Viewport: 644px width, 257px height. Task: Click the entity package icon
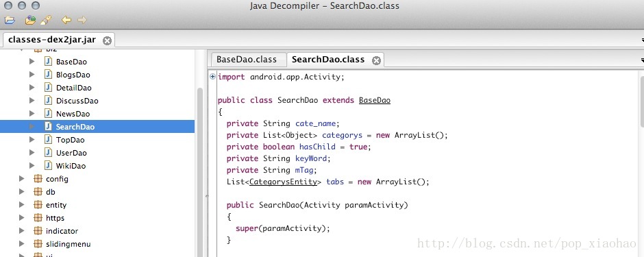coord(38,205)
